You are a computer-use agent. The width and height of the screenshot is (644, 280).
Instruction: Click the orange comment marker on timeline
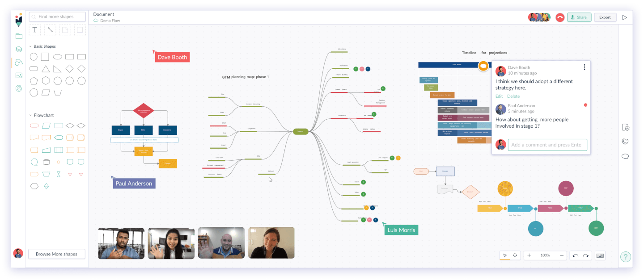[x=483, y=66]
